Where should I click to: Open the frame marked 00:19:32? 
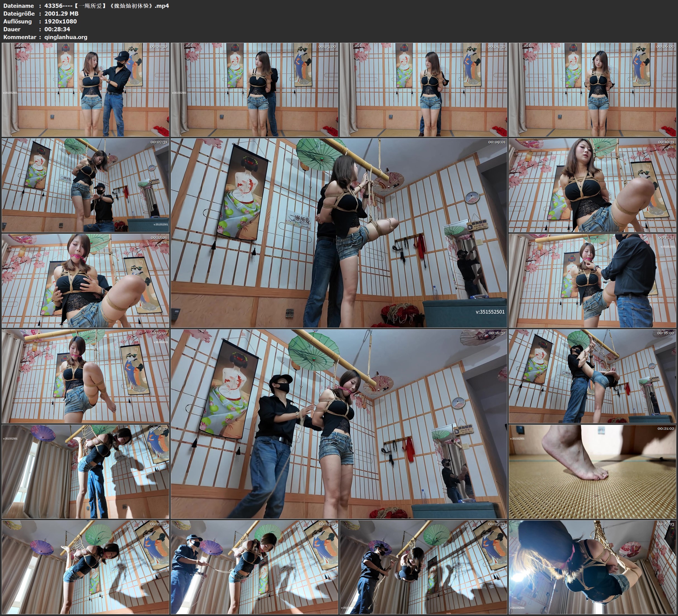pos(85,472)
